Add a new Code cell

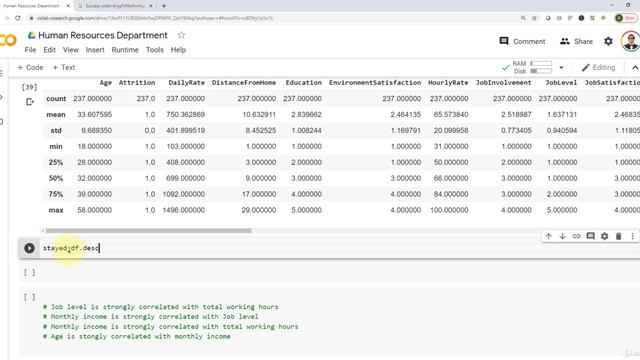coord(30,67)
